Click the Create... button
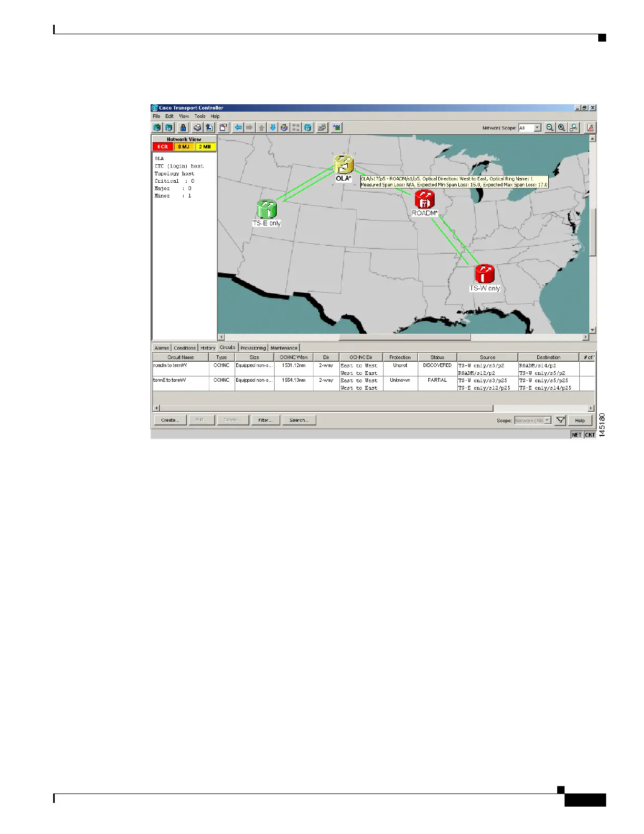Viewport: 644px width, 834px height. [170, 420]
